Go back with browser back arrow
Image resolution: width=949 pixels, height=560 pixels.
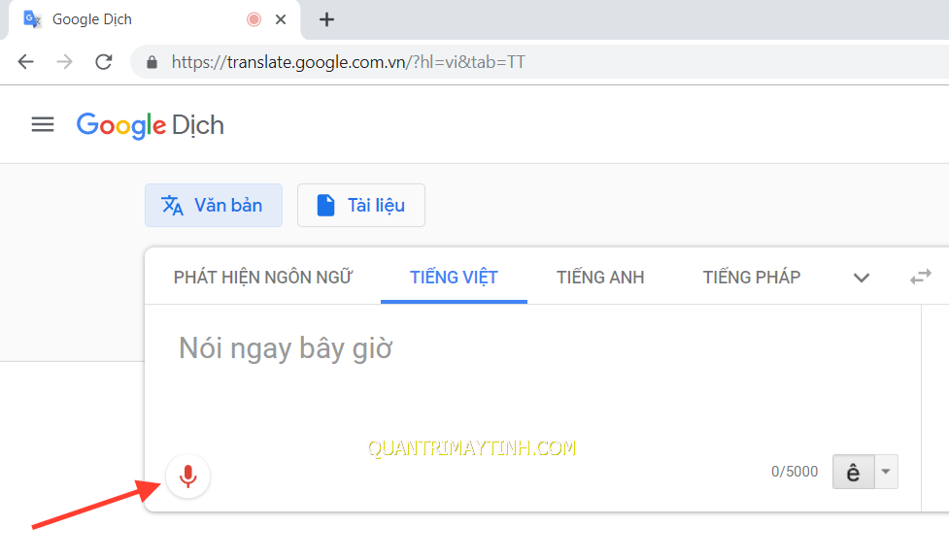pyautogui.click(x=25, y=62)
